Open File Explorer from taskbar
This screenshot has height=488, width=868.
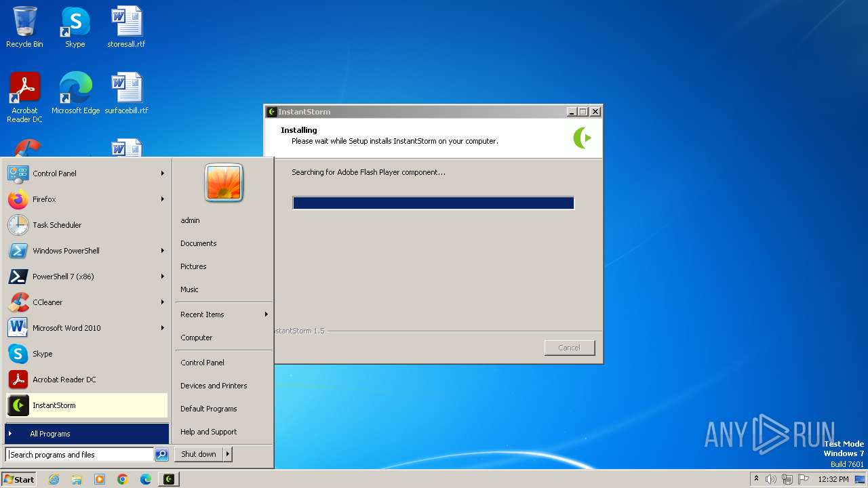coord(77,479)
